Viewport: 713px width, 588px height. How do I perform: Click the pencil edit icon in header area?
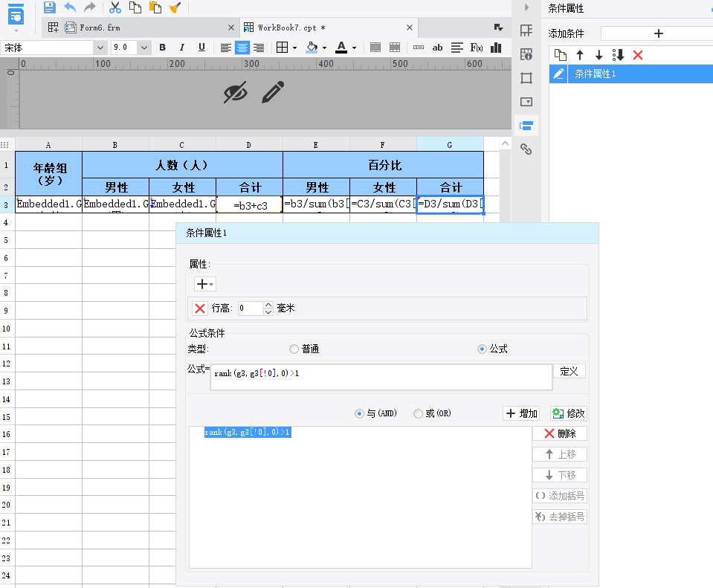274,92
